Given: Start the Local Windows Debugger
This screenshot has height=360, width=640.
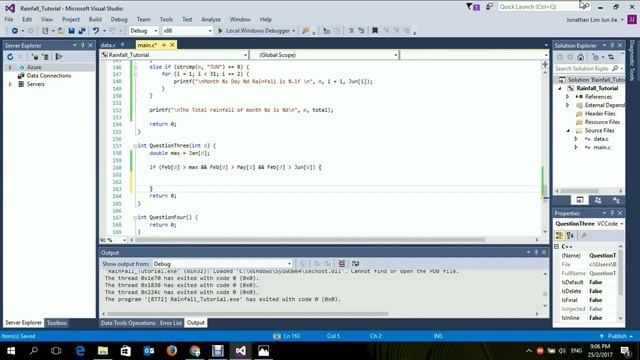Looking at the screenshot, I should [256, 31].
